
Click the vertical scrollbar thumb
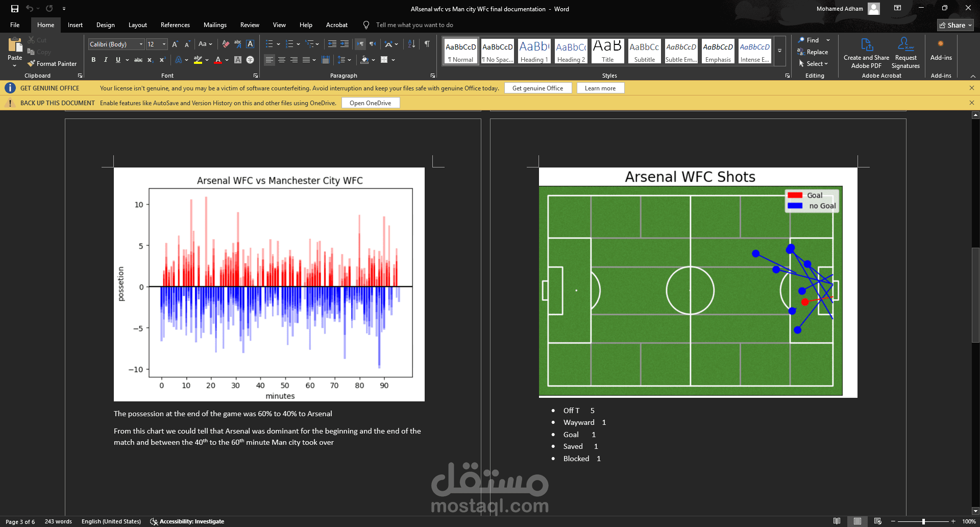click(x=975, y=295)
